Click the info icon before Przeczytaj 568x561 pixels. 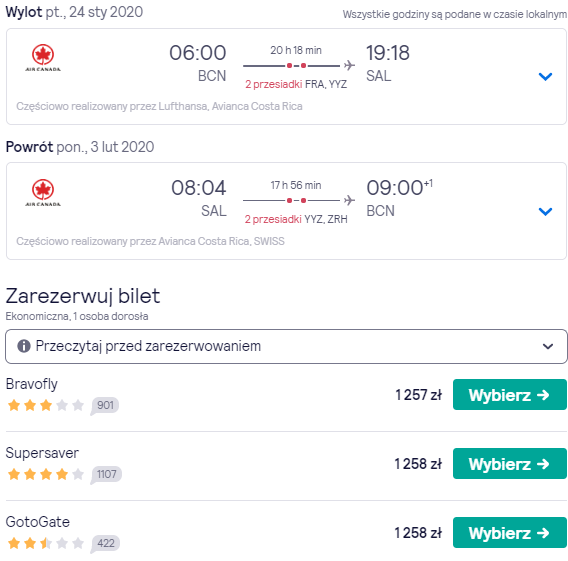[24, 346]
